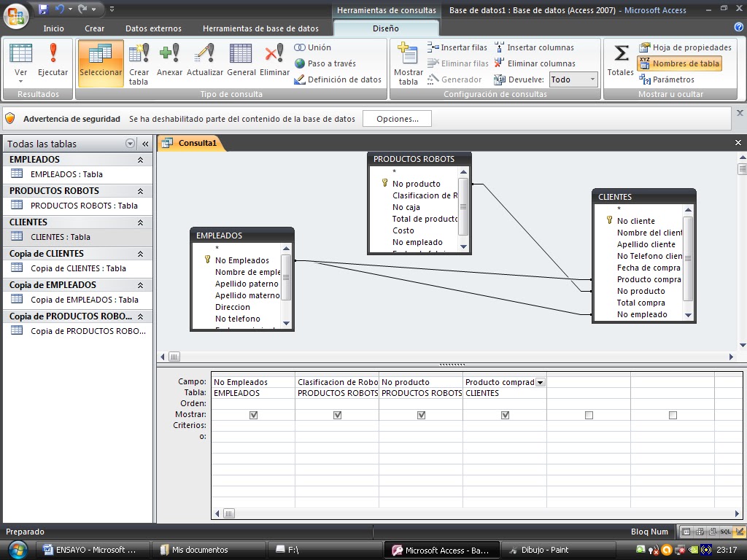
Task: Run the query with Ejecutar
Action: (53, 60)
